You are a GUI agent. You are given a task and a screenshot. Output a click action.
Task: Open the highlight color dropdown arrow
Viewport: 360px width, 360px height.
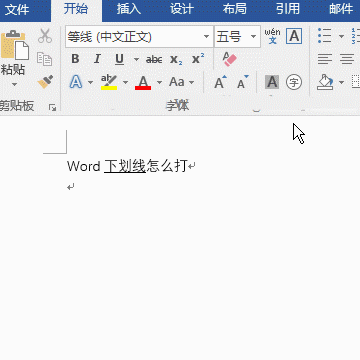125,82
